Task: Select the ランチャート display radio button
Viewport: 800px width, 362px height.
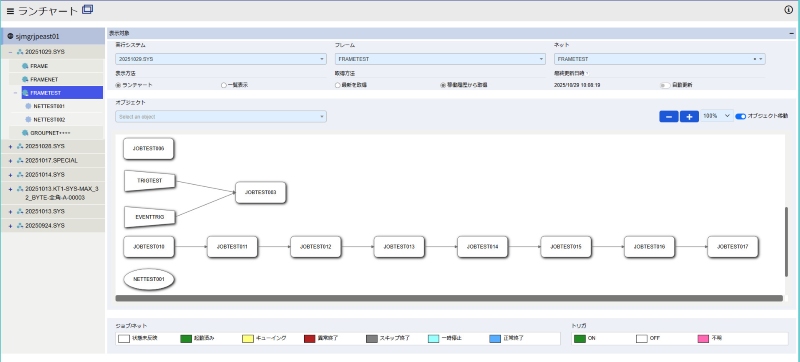Action: point(118,85)
